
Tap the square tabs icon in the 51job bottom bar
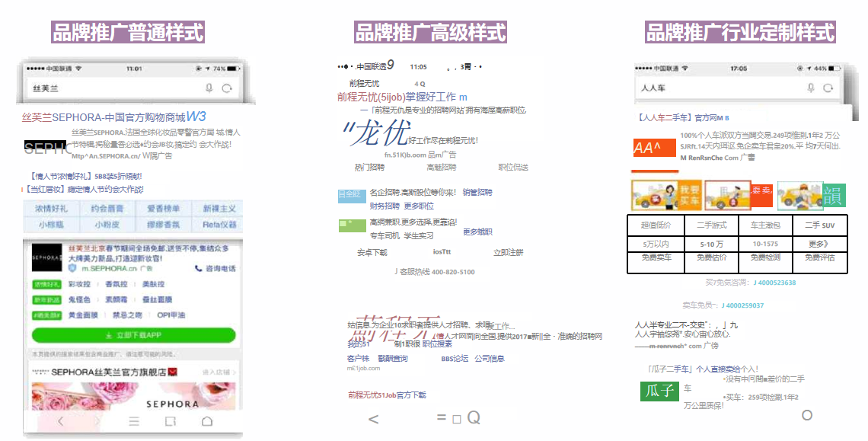point(457,420)
